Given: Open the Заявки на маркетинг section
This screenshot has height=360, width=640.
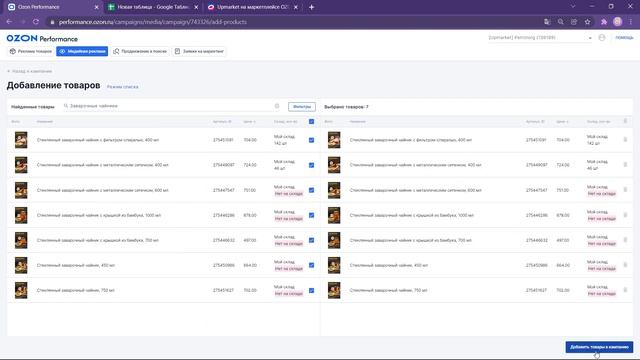Looking at the screenshot, I should click(x=199, y=51).
